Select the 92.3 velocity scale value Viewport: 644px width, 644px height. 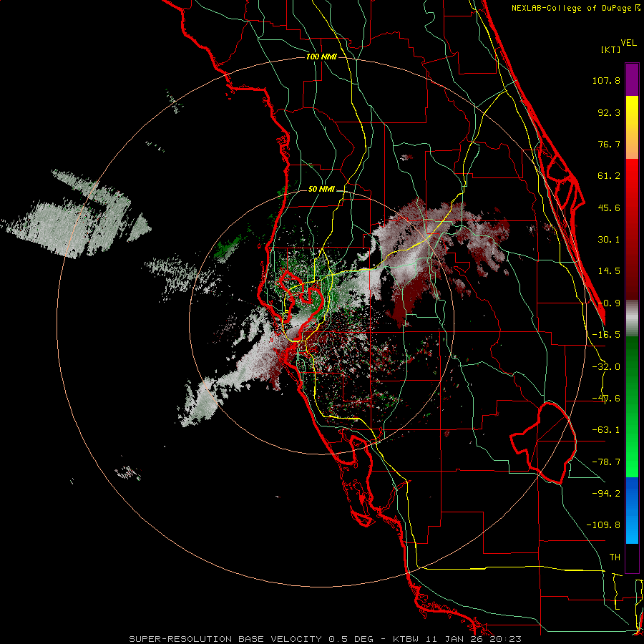(x=609, y=112)
